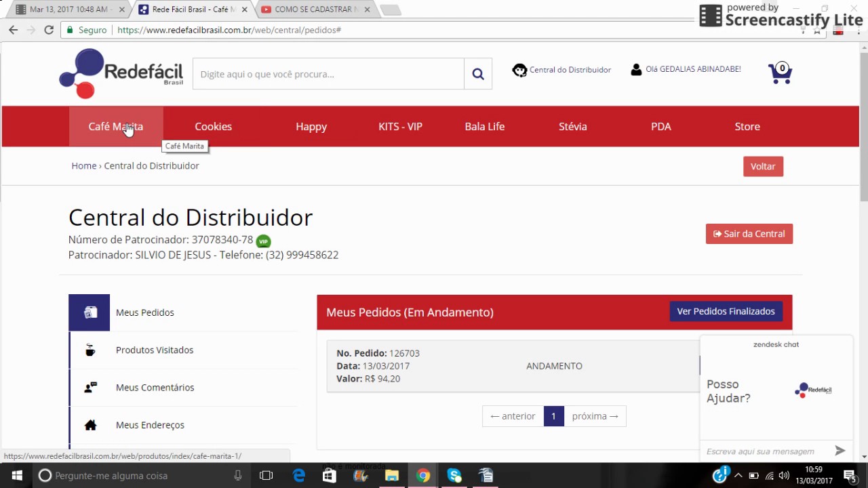
Task: Open File Explorer from taskbar
Action: (391, 475)
